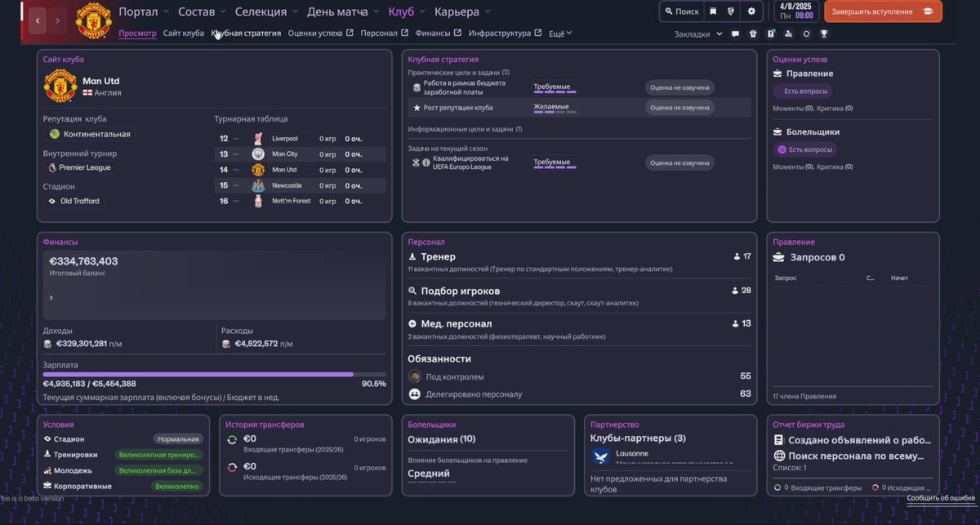Expand the Ещё submenu
Image resolution: width=980 pixels, height=525 pixels.
pos(560,33)
